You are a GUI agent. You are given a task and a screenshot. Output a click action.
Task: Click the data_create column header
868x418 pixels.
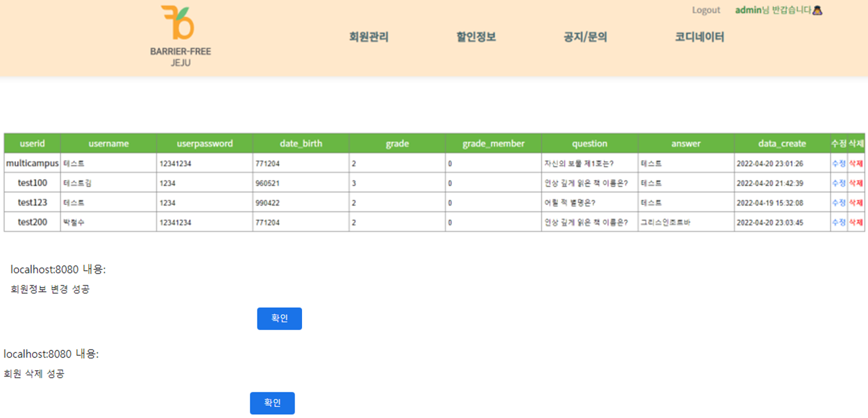782,143
